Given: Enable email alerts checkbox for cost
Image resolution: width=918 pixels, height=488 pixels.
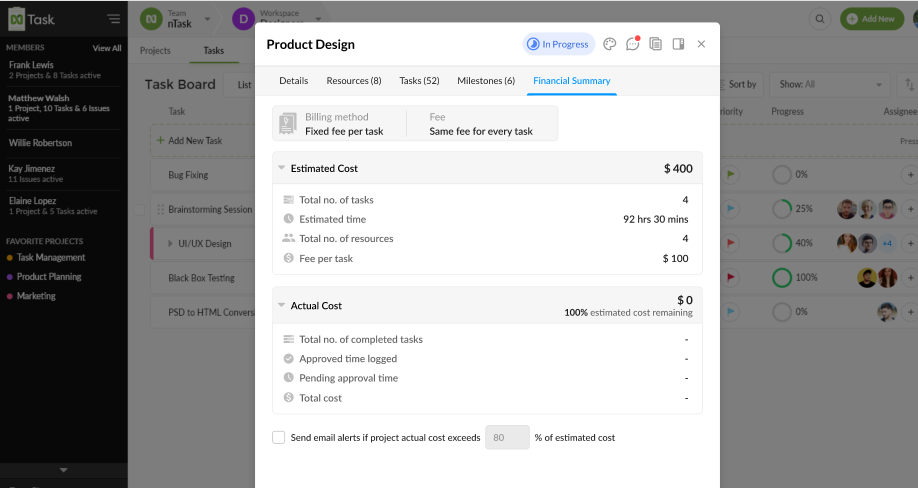Looking at the screenshot, I should click(279, 437).
